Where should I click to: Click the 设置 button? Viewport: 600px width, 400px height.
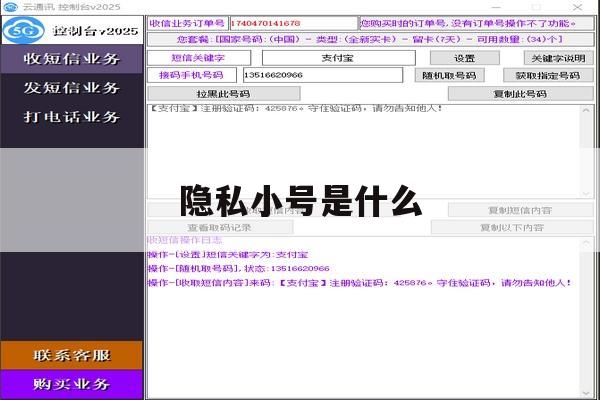[465, 58]
